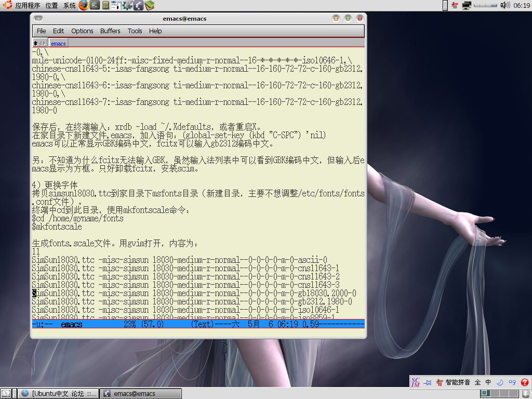Viewport: 532px width, 399px height.
Task: Click the mode line buffer name emacs
Action: (72, 324)
